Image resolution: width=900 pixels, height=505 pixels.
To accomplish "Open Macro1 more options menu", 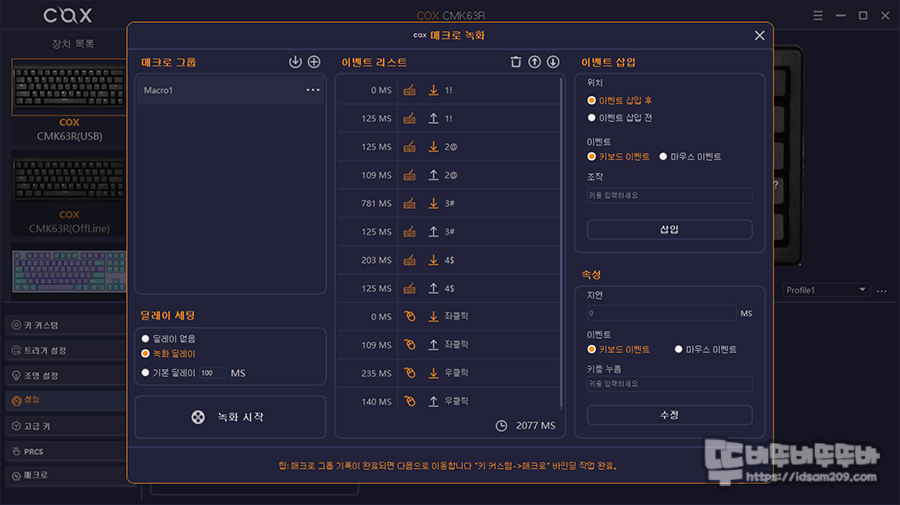I will tap(313, 90).
